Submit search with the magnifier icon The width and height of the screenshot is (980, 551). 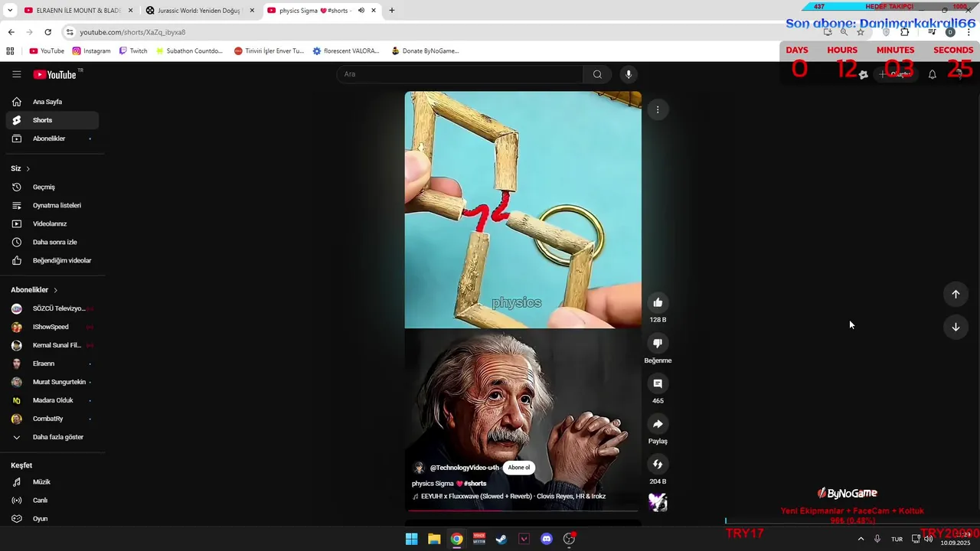tap(597, 74)
